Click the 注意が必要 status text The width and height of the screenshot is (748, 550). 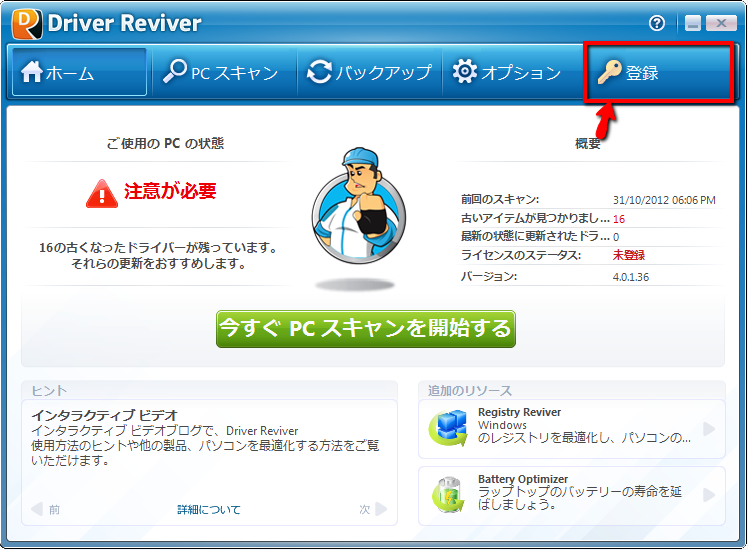(170, 191)
